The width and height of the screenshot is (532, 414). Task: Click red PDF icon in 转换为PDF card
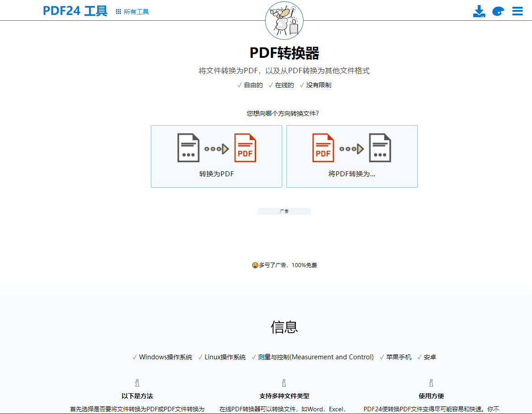245,148
